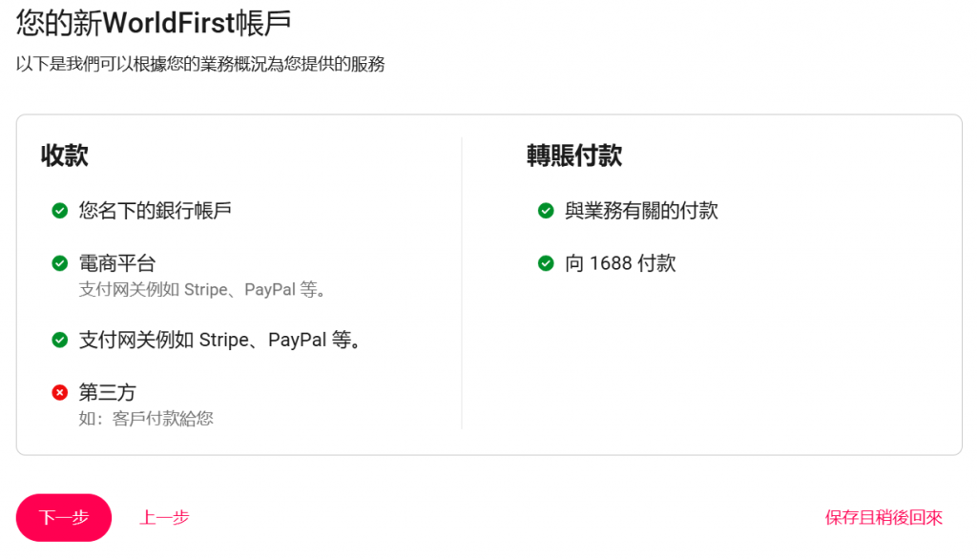
Task: Select the 您名下的銀行帳戶 text
Action: click(x=156, y=211)
